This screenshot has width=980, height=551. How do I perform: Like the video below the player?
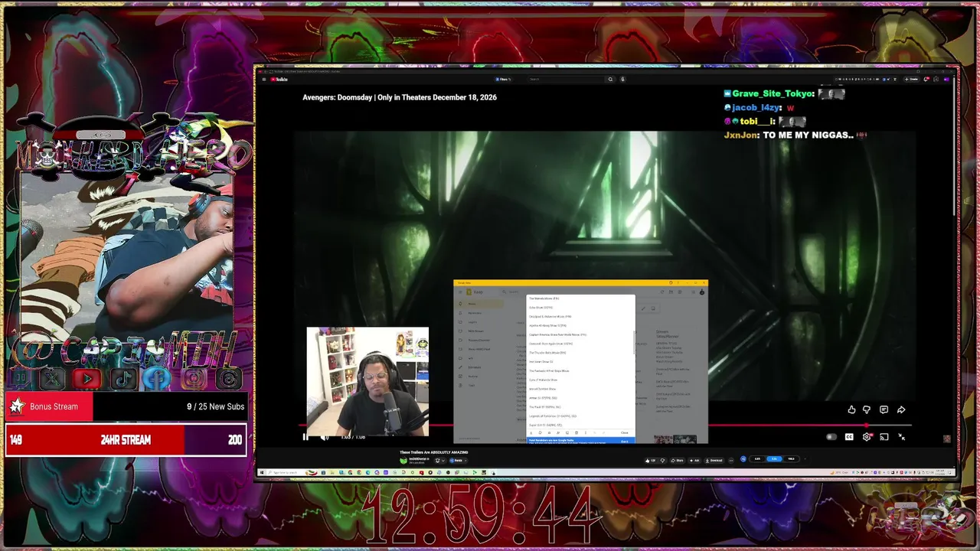point(650,460)
